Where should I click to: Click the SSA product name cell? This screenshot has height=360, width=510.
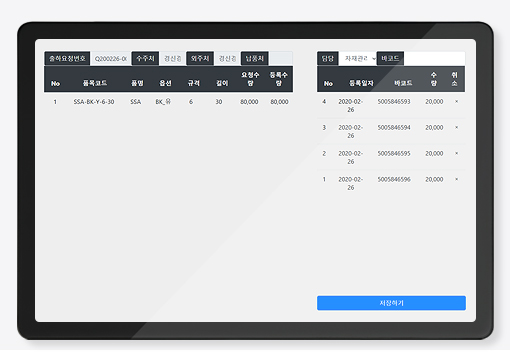[136, 102]
